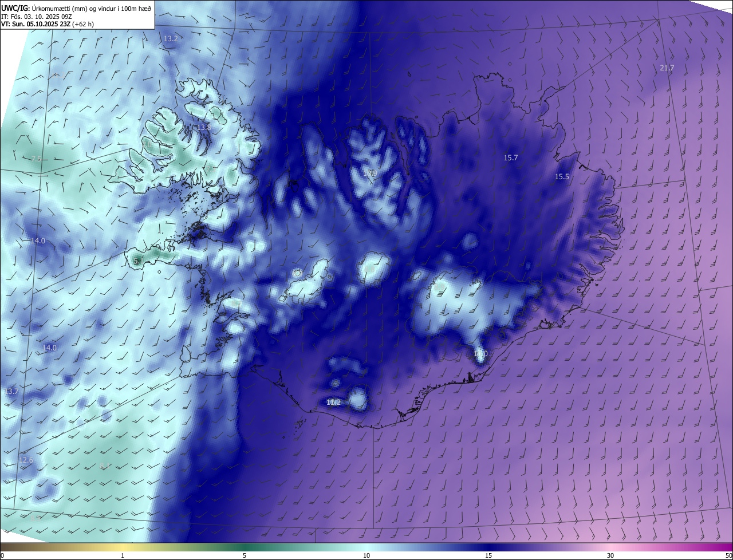733x560 pixels.
Task: Click the 15.5 value label on the map
Action: coord(562,177)
